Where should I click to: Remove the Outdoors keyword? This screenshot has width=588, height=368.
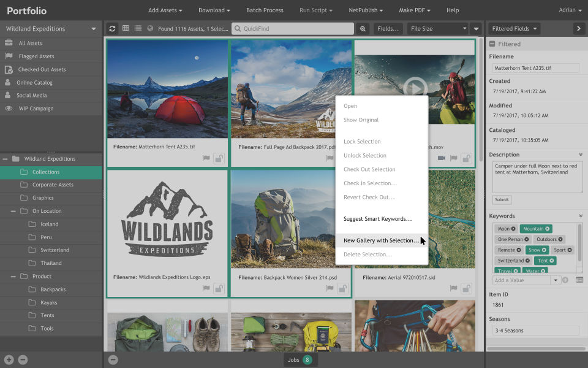560,239
